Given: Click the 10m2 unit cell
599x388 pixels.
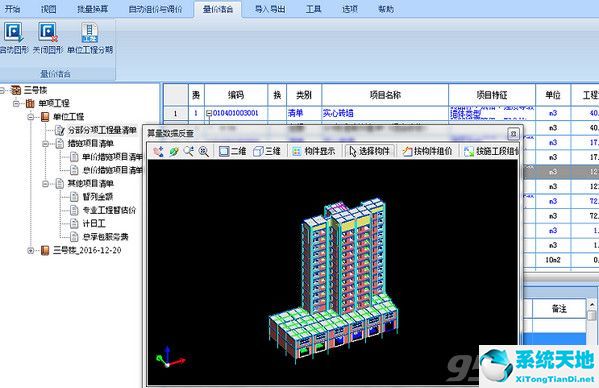Looking at the screenshot, I should point(553,260).
